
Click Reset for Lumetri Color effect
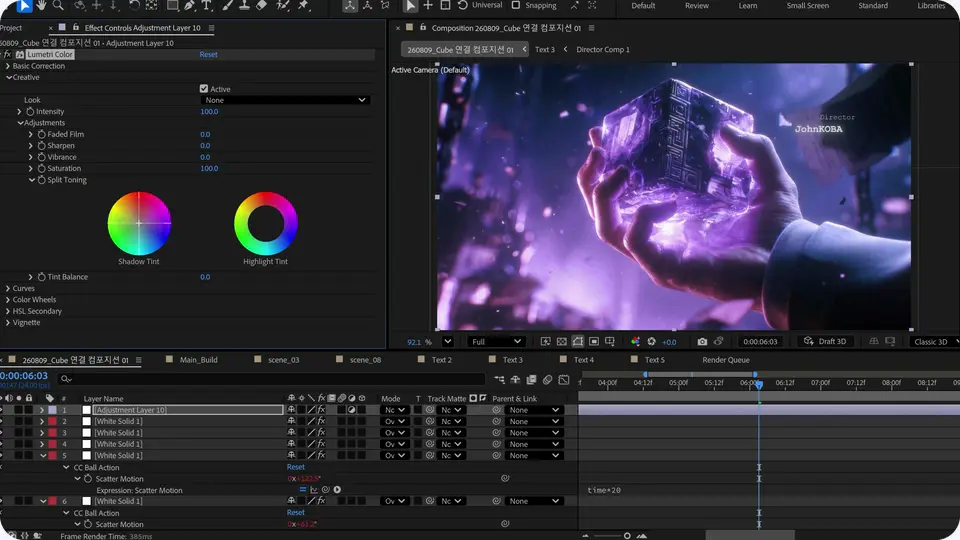pyautogui.click(x=208, y=54)
